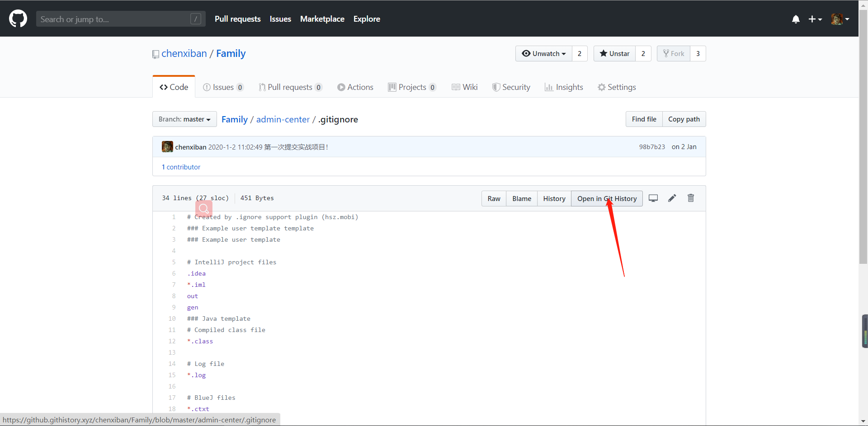Click the GitHub octocat logo
Image resolution: width=868 pixels, height=426 pixels.
(18, 18)
